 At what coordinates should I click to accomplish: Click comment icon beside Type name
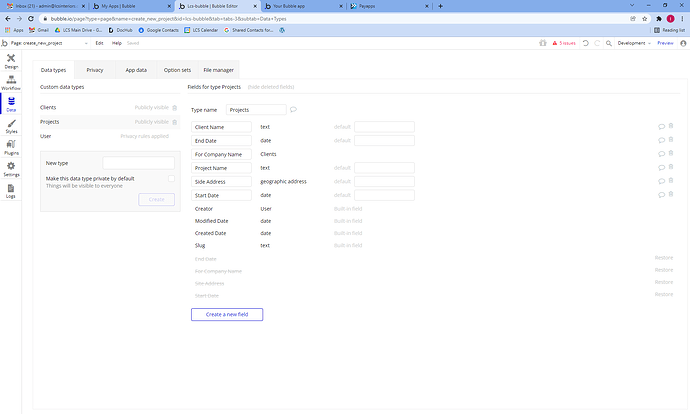click(294, 110)
